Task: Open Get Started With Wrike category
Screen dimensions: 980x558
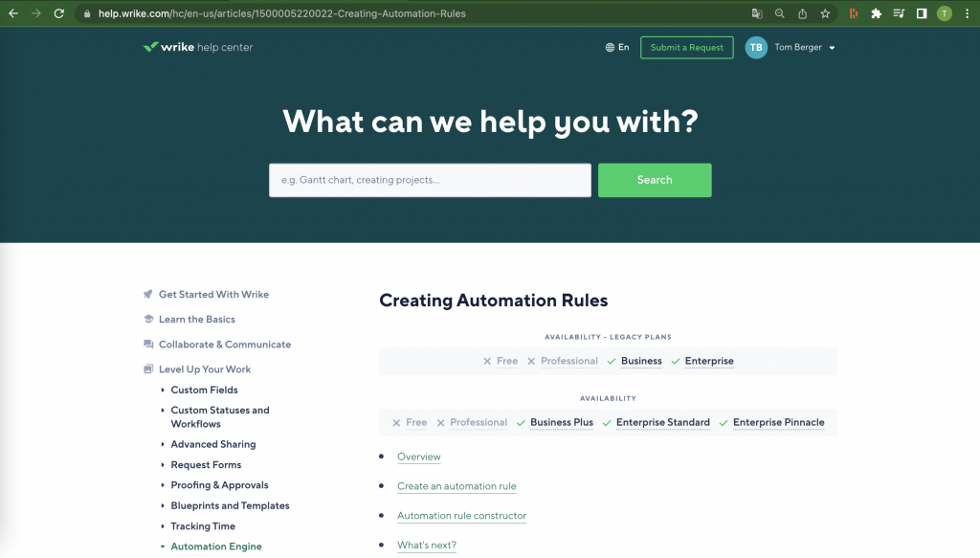Action: coord(213,295)
